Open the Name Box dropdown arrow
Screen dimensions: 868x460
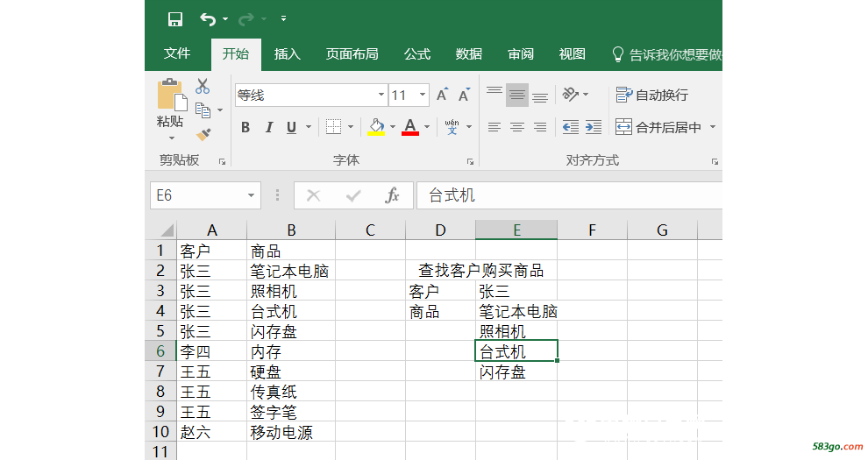[252, 195]
